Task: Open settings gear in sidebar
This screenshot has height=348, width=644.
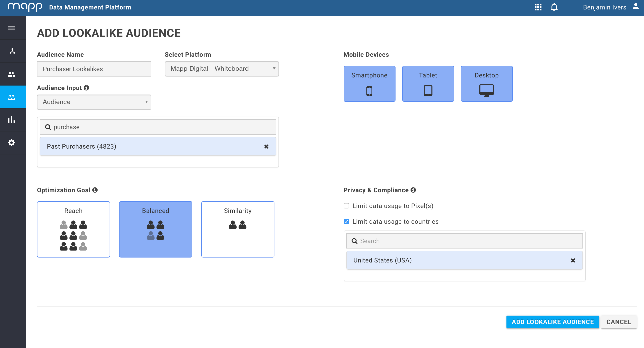Action: 11,143
